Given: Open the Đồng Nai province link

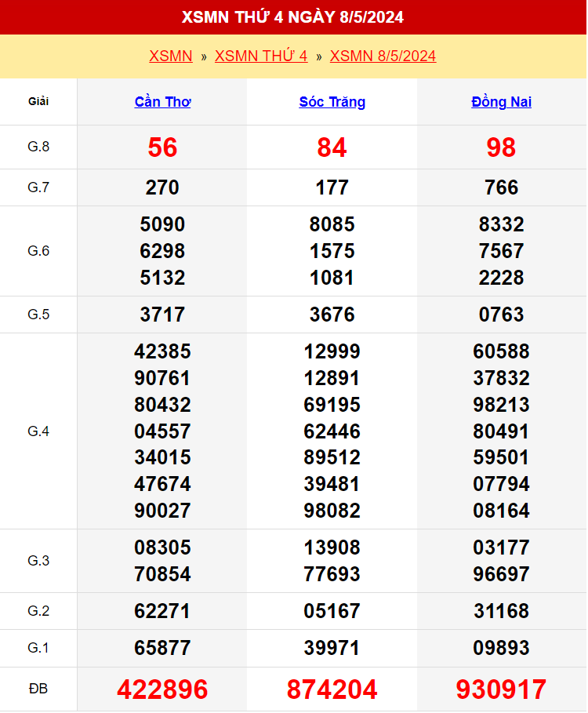Looking at the screenshot, I should 502,102.
